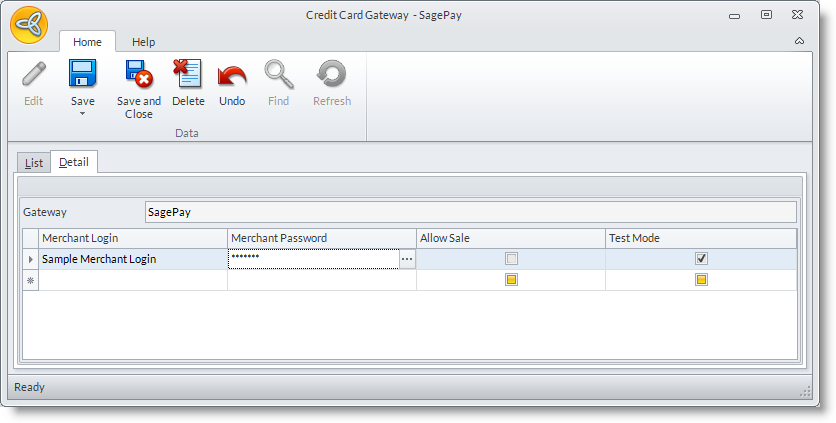Click the Undo red arrow icon
The image size is (836, 423).
[x=232, y=75]
